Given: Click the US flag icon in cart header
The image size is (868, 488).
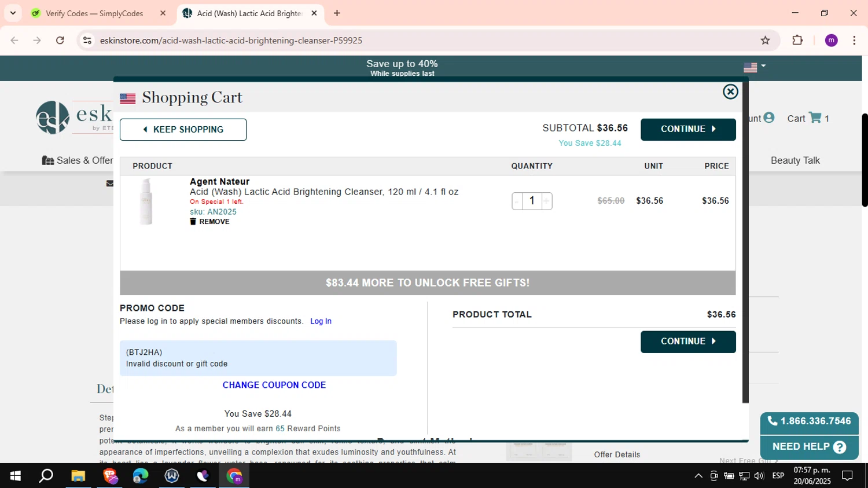Looking at the screenshot, I should pos(128,98).
